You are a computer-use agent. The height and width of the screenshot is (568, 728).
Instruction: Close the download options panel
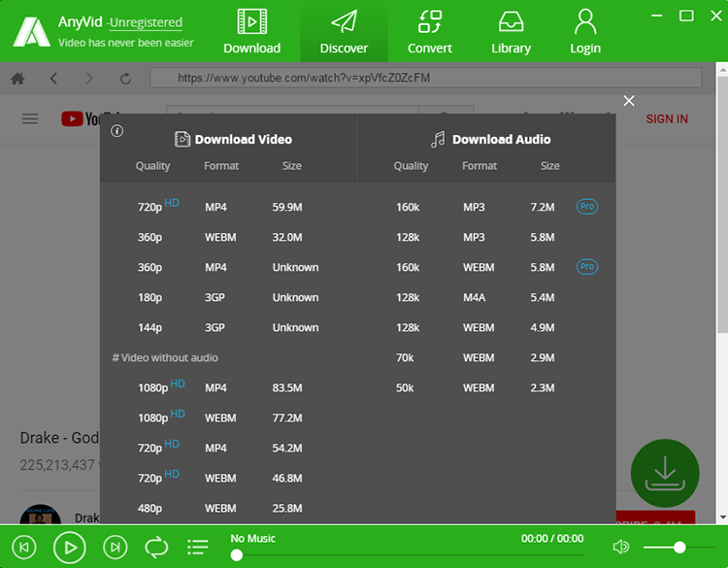click(x=629, y=101)
